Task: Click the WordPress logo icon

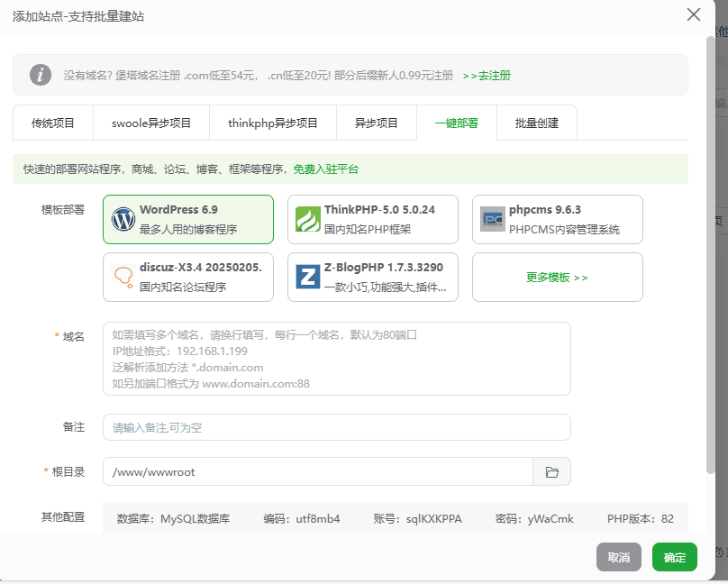Action: pyautogui.click(x=123, y=219)
